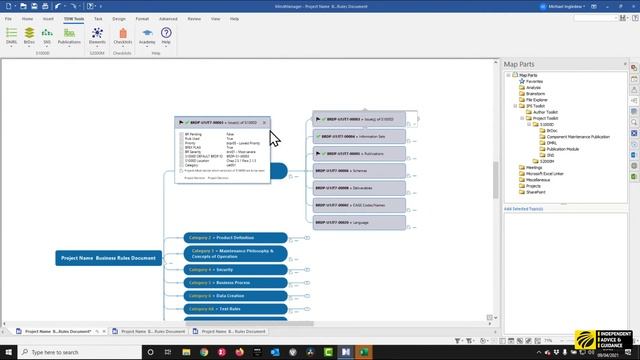Collapse the Map Parts root node
This screenshot has width=640, height=360.
point(508,75)
